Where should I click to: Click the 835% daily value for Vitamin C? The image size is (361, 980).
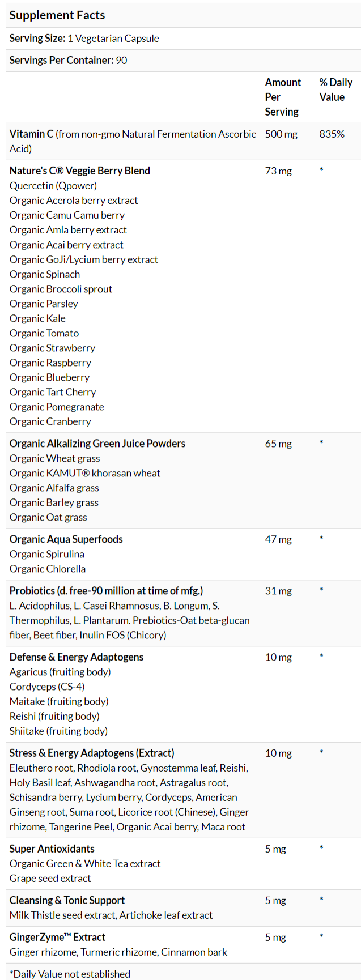point(332,134)
